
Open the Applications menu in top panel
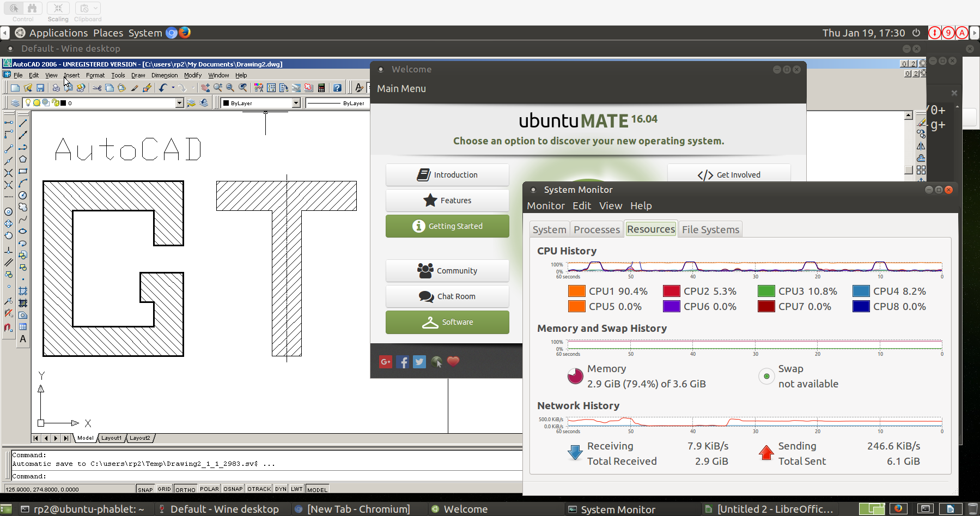(58, 33)
